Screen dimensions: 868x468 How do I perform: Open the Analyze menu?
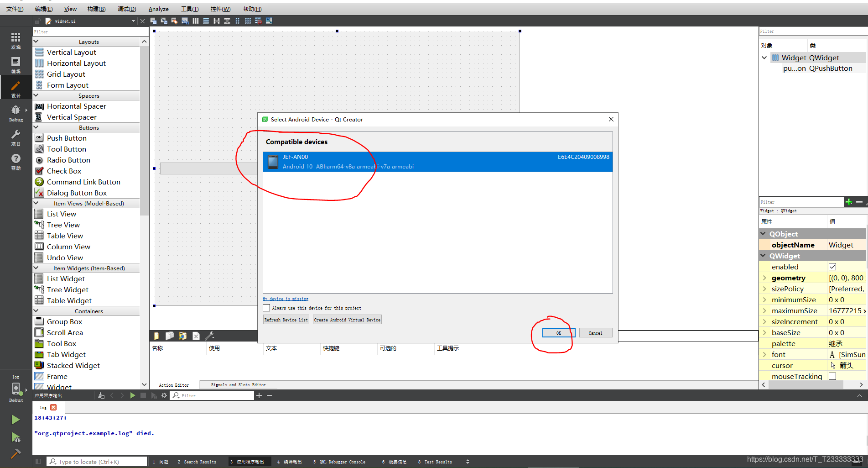tap(158, 9)
